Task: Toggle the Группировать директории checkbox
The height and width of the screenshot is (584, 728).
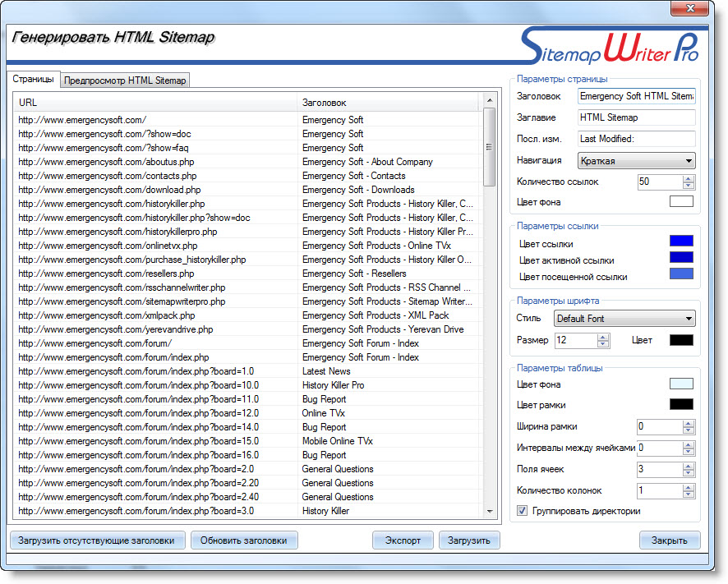Action: [522, 511]
